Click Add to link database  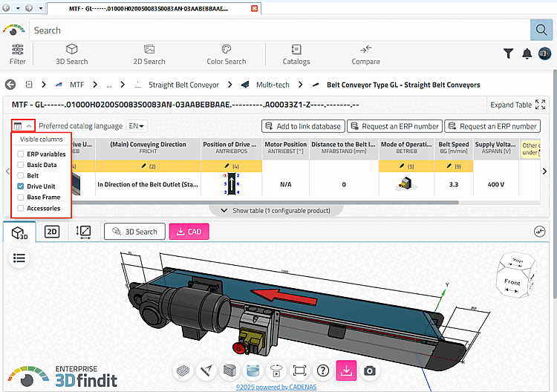pyautogui.click(x=303, y=126)
